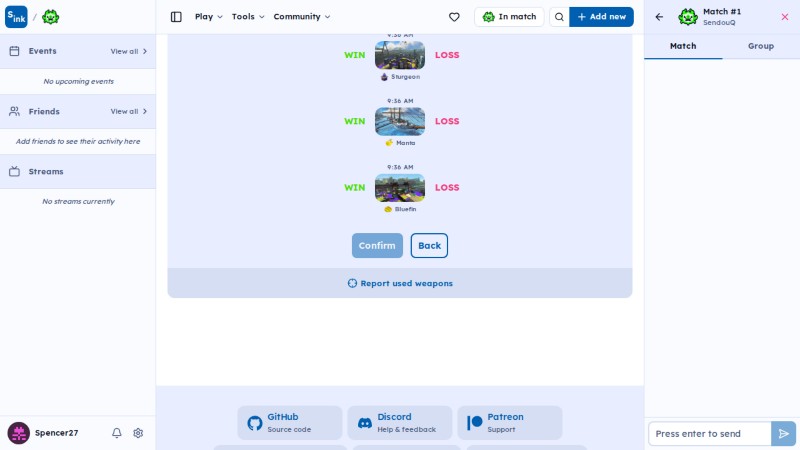View all Friends
The width and height of the screenshot is (800, 450).
(129, 111)
